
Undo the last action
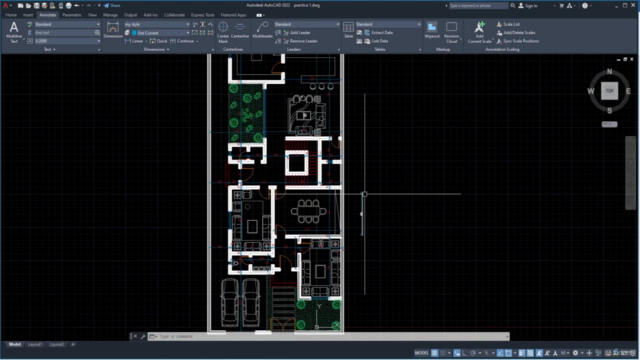click(77, 6)
